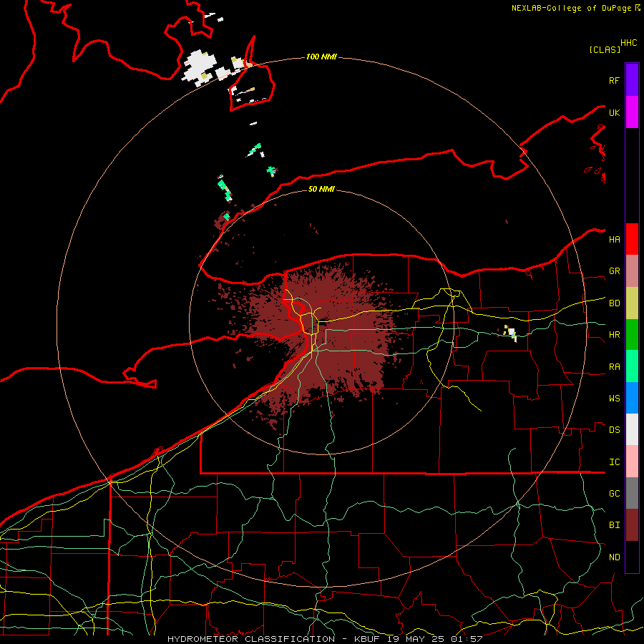
Task: Click the [CLAS] units label
Action: (604, 49)
